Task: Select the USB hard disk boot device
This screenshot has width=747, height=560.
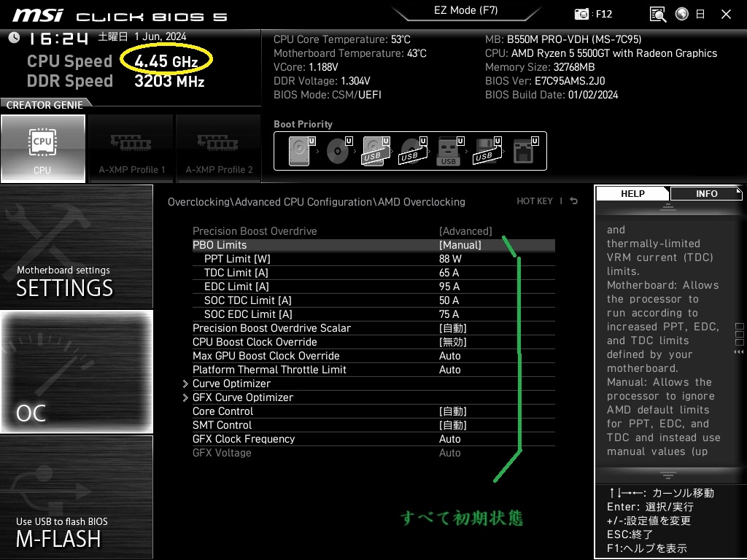Action: pos(376,151)
